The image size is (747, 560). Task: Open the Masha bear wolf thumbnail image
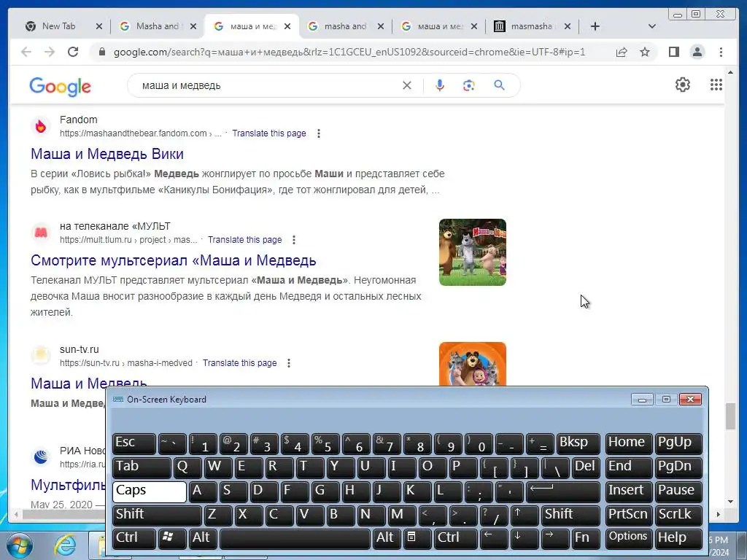click(473, 252)
